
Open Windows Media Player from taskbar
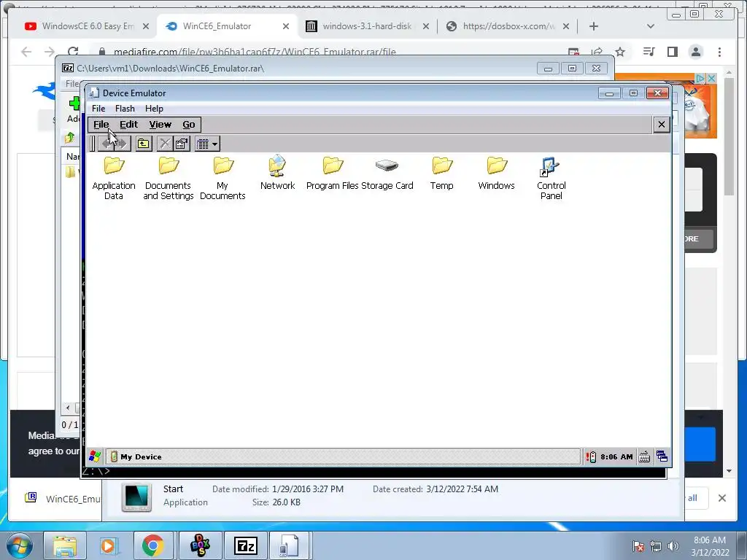109,545
